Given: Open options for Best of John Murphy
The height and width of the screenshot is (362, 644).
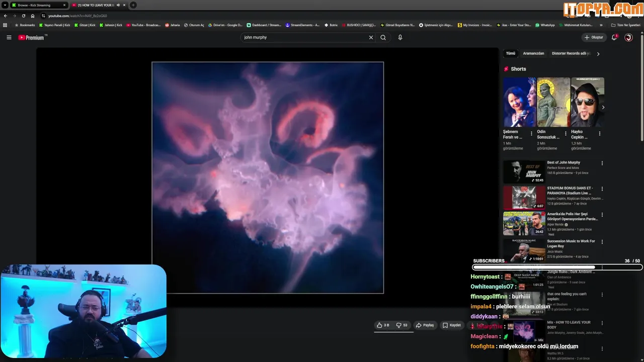Looking at the screenshot, I should pyautogui.click(x=602, y=163).
